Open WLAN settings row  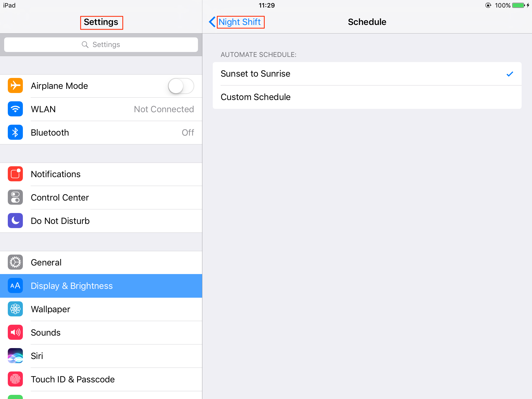click(x=101, y=109)
